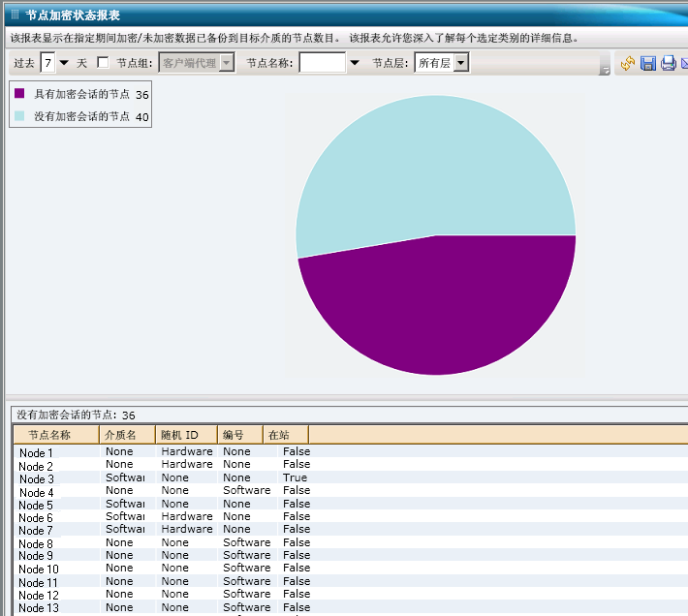Click the purple legend color swatch
Image resolution: width=688 pixels, height=616 pixels.
(x=19, y=94)
